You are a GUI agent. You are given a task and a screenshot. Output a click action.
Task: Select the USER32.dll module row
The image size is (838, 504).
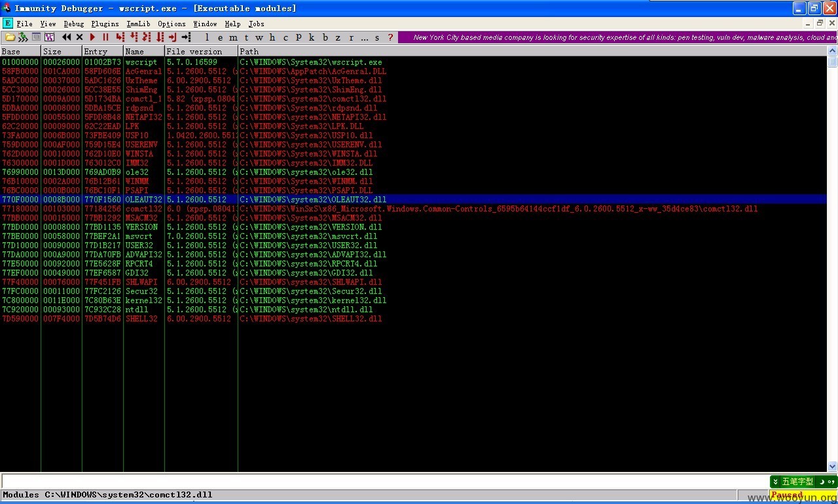[x=413, y=245]
